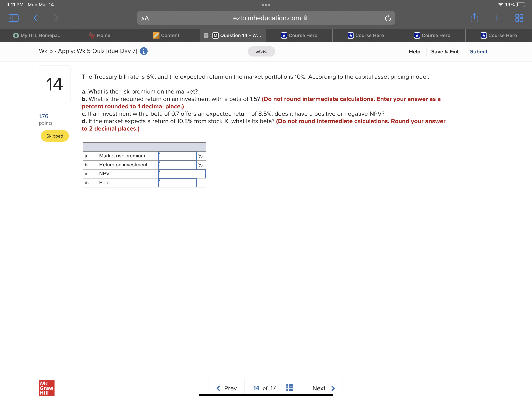Tap the three-dot multitasking menu
Image resolution: width=532 pixels, height=399 pixels.
coord(266,5)
